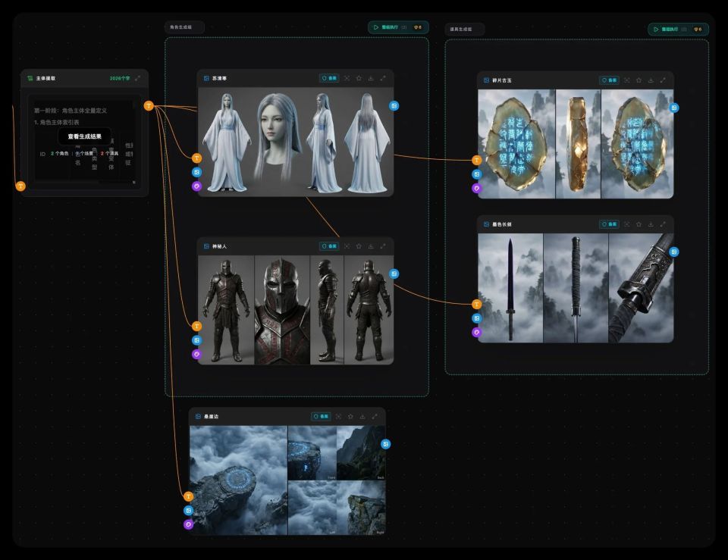The width and height of the screenshot is (728, 560).
Task: Click the blue image input port of 碎片古玉
Action: (477, 174)
